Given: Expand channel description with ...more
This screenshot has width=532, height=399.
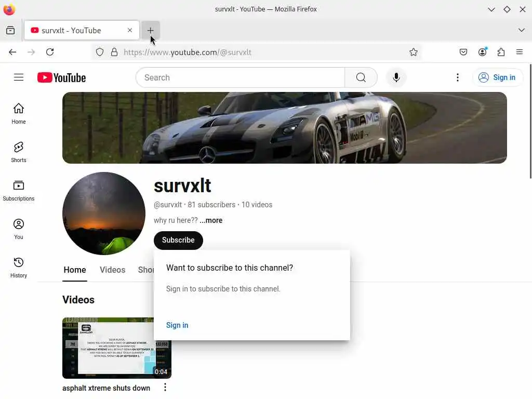Looking at the screenshot, I should pos(211,220).
